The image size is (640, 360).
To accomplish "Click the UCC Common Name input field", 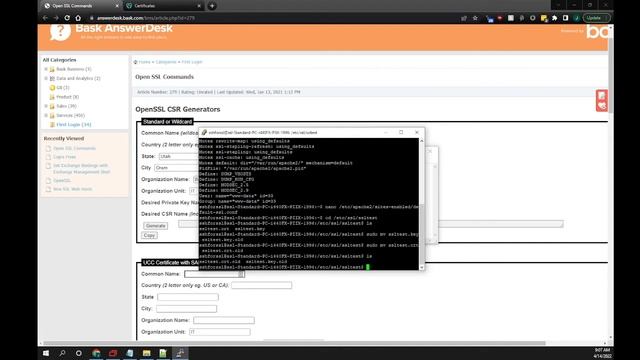I will tap(214, 274).
